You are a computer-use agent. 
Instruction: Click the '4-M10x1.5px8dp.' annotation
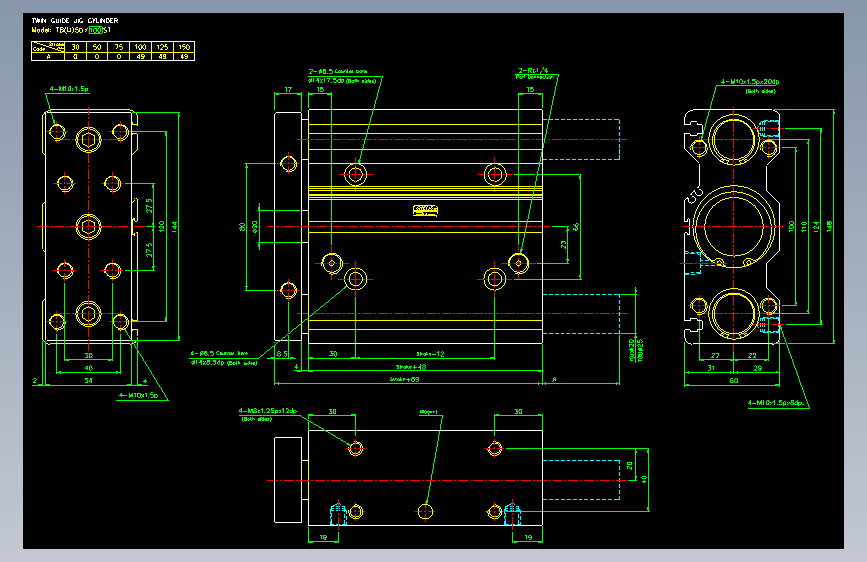pyautogui.click(x=776, y=403)
